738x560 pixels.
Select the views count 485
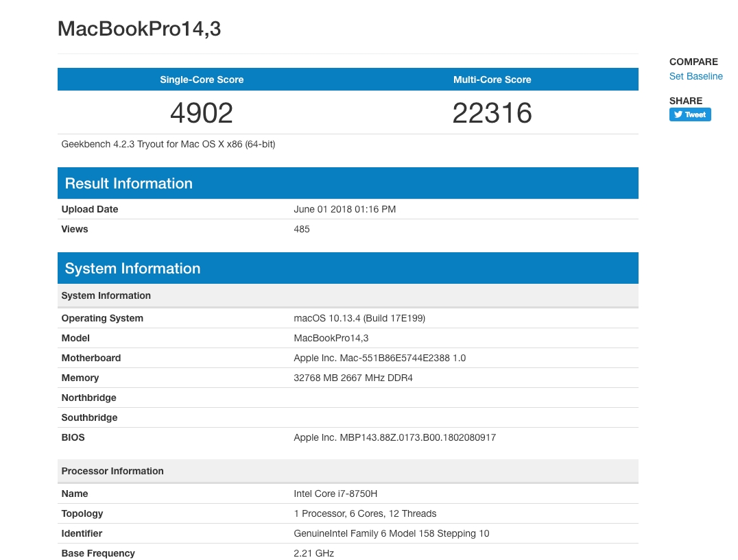[x=302, y=229]
